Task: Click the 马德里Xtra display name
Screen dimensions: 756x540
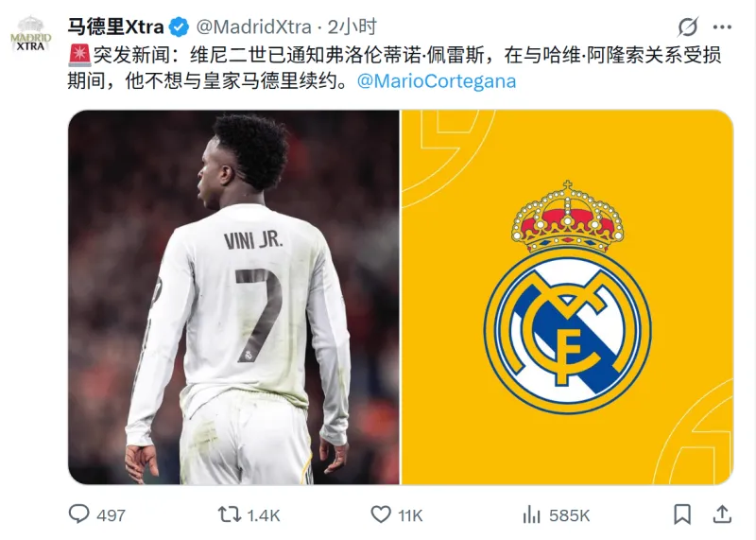Action: tap(115, 27)
